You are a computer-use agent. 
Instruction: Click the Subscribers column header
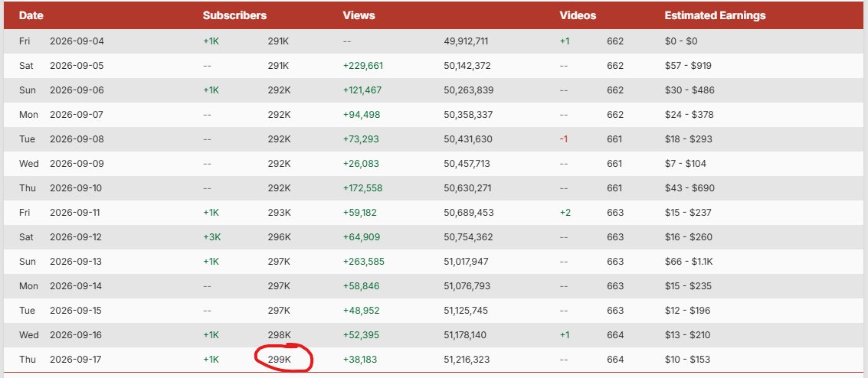(x=234, y=15)
